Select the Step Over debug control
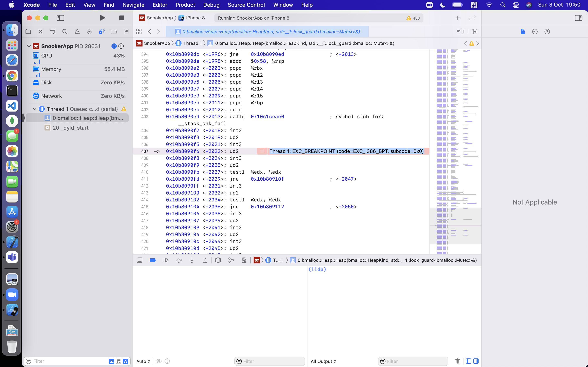This screenshot has width=588, height=367. click(x=179, y=260)
